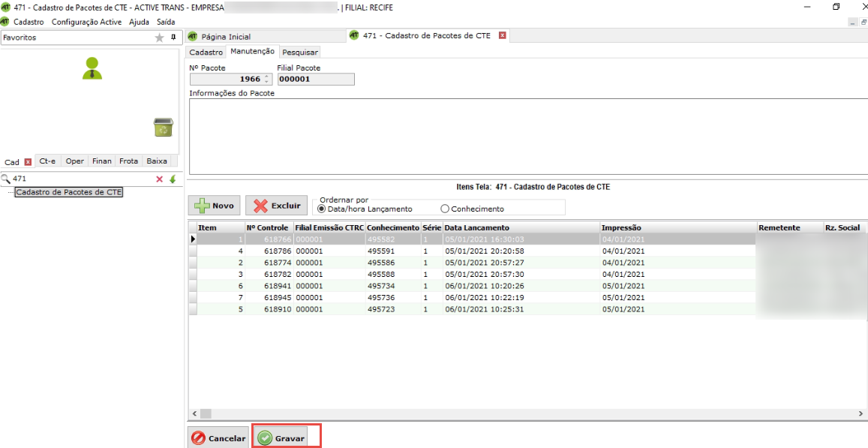The height and width of the screenshot is (448, 868).
Task: Increase the Nº Pacote stepper value
Action: point(266,77)
